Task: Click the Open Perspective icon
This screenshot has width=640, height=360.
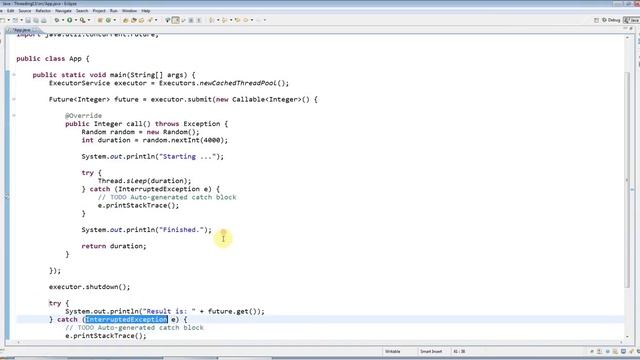Action: coord(596,20)
